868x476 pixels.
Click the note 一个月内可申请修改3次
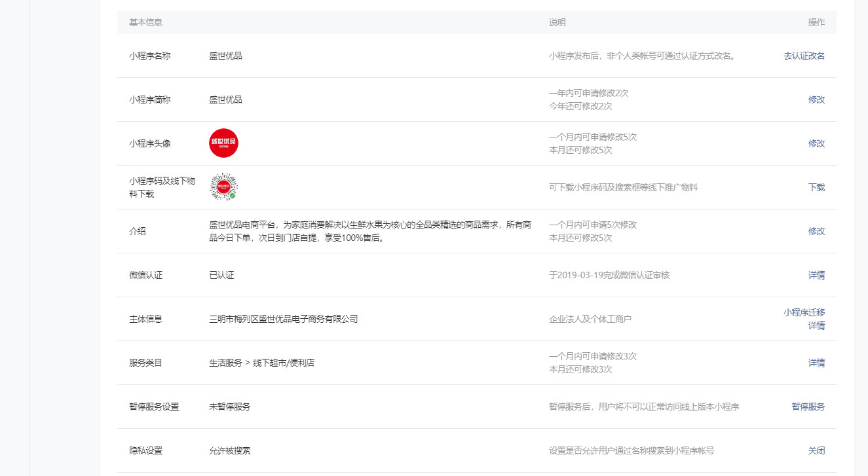point(593,356)
